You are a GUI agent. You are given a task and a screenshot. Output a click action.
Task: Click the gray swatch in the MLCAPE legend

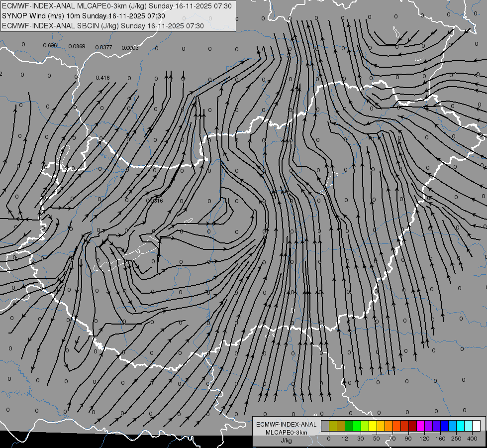tap(325, 426)
